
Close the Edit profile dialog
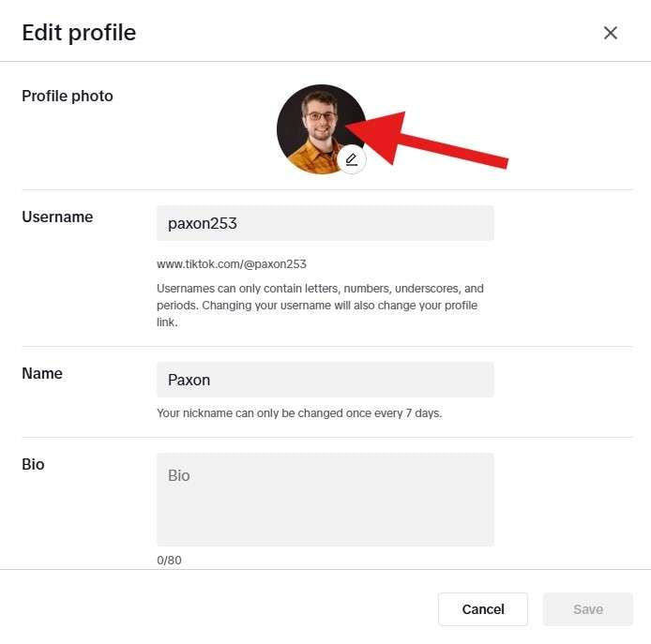[611, 33]
